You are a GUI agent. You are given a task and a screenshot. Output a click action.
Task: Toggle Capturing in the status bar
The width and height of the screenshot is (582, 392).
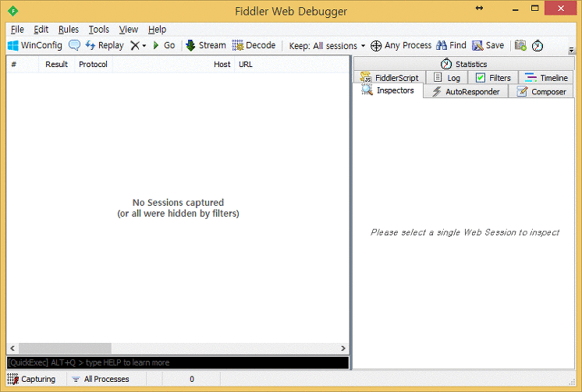pyautogui.click(x=31, y=379)
